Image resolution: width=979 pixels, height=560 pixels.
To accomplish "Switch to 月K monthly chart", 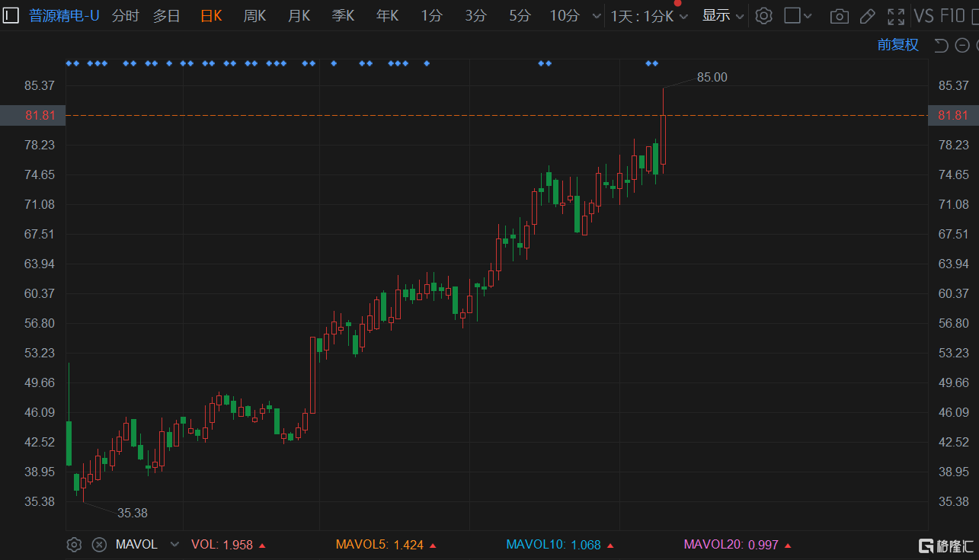I will tap(299, 16).
